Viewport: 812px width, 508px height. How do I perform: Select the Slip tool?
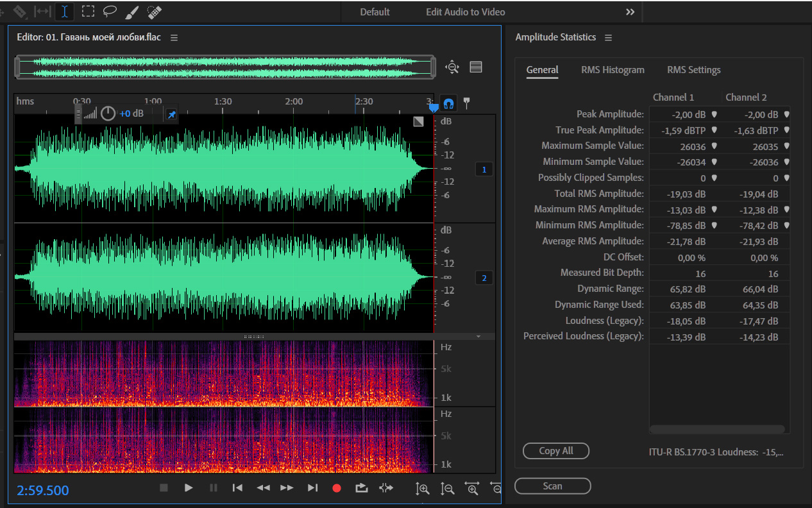click(x=42, y=12)
